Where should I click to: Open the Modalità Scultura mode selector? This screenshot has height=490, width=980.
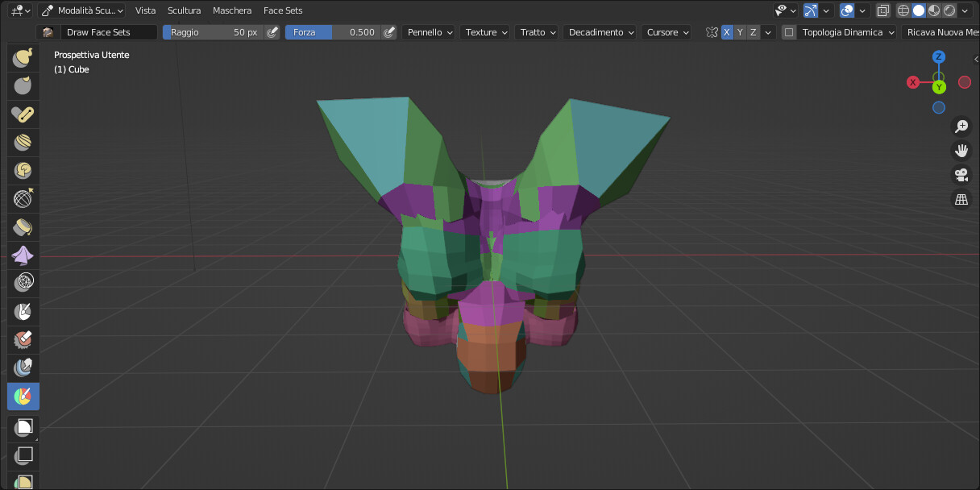click(x=81, y=10)
